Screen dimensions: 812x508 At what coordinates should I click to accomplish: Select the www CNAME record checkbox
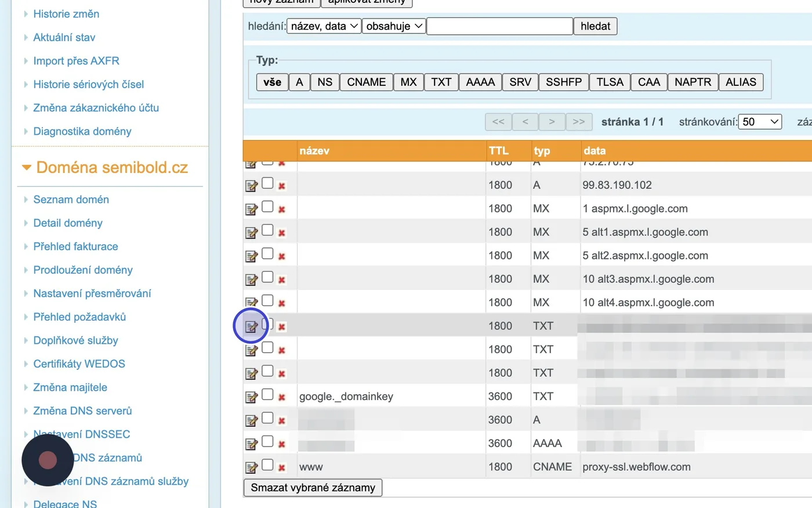pyautogui.click(x=267, y=465)
